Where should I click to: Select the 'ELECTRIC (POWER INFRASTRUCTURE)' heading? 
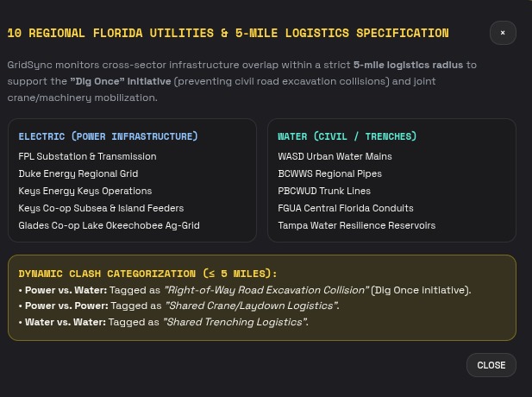[x=109, y=136]
